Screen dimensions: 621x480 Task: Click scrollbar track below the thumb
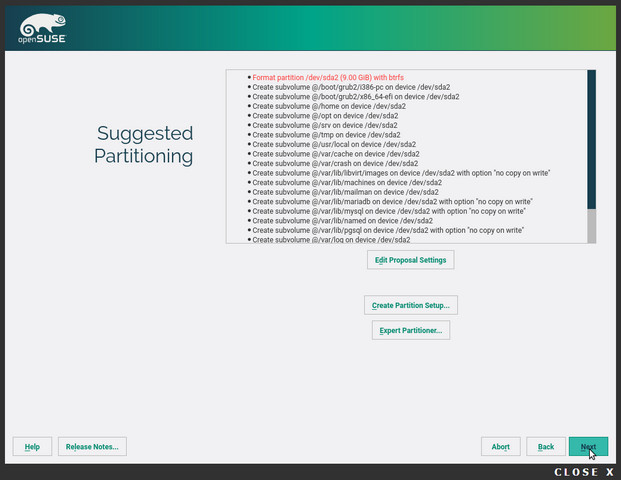pos(591,226)
